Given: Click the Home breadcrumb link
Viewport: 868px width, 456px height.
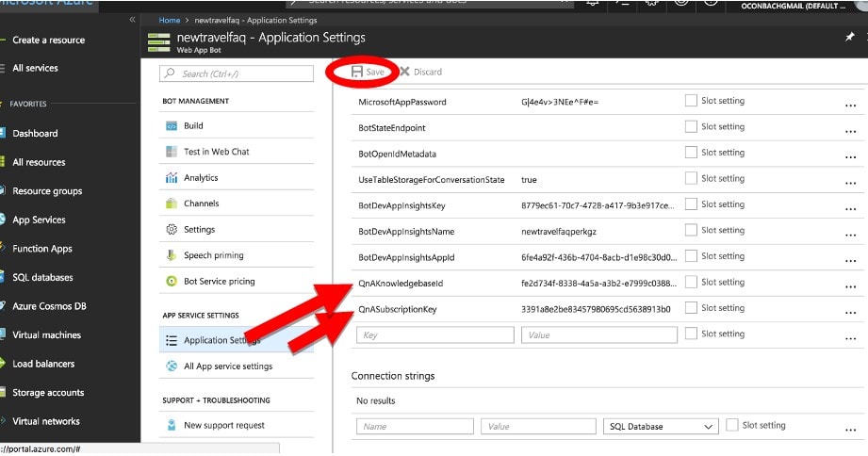Looking at the screenshot, I should [170, 20].
